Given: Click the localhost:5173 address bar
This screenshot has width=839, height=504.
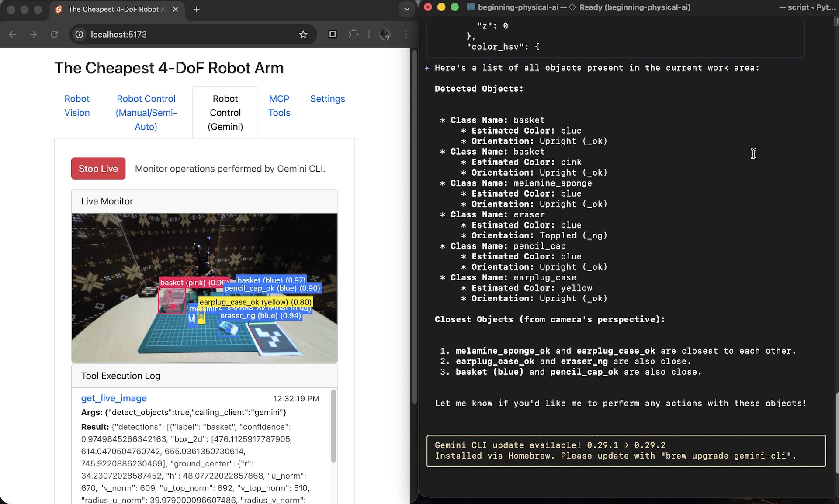Looking at the screenshot, I should coord(131,35).
